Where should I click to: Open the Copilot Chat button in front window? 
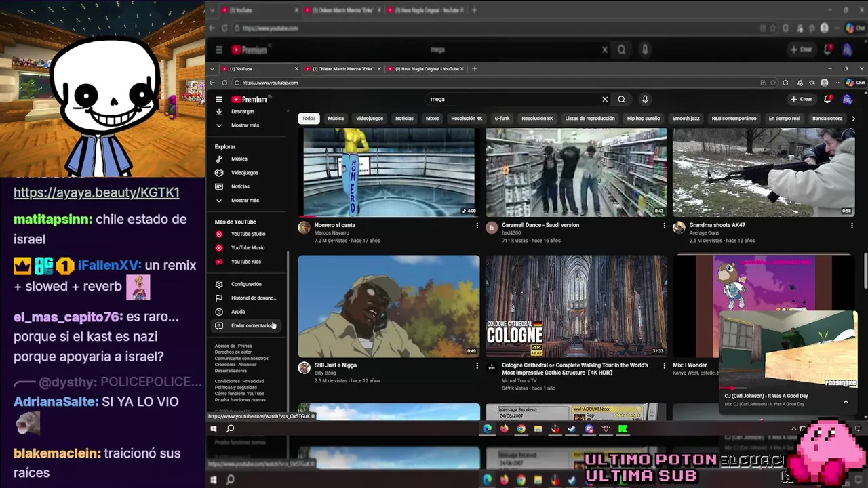(855, 83)
